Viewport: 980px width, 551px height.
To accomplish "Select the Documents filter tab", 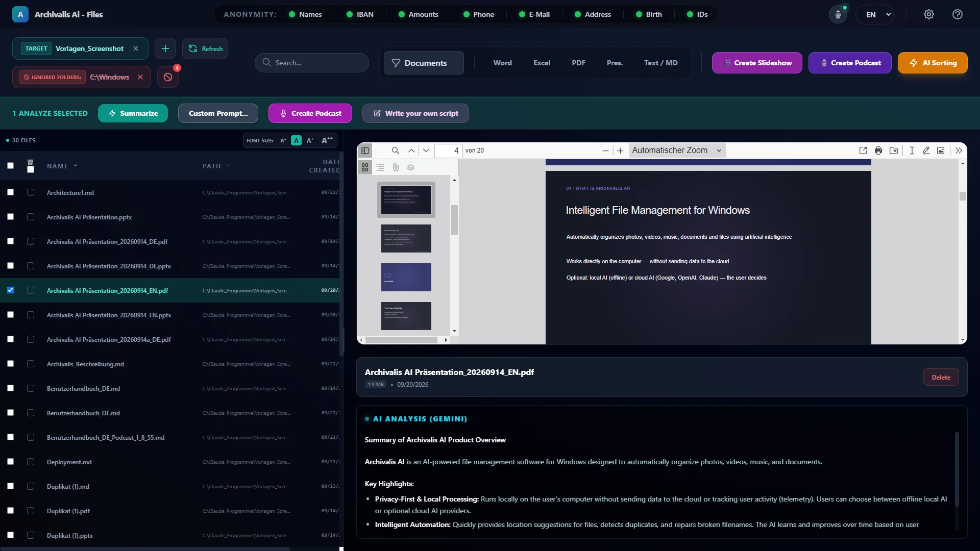I will 424,63.
